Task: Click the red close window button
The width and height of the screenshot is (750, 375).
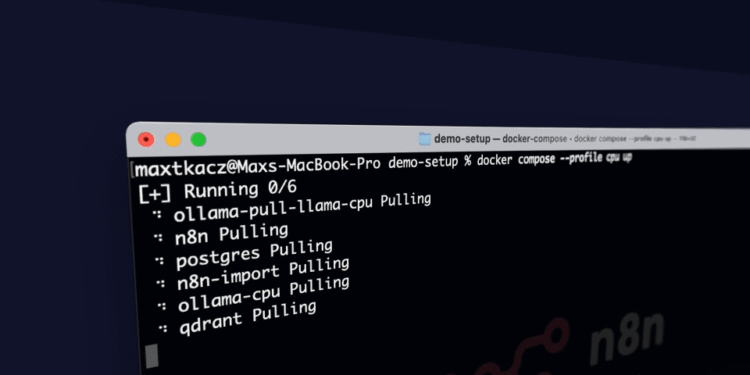Action: [146, 140]
